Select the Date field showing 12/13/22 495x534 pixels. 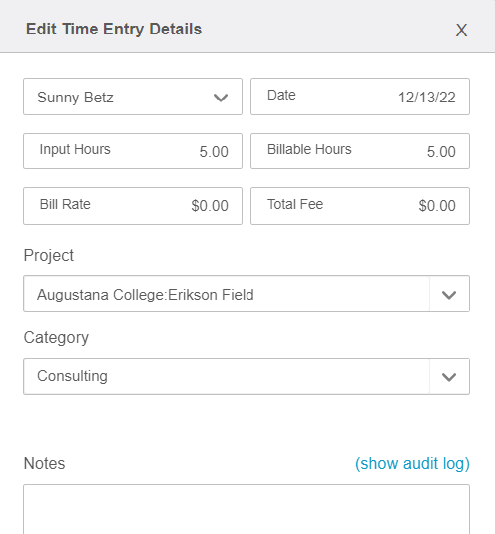360,97
